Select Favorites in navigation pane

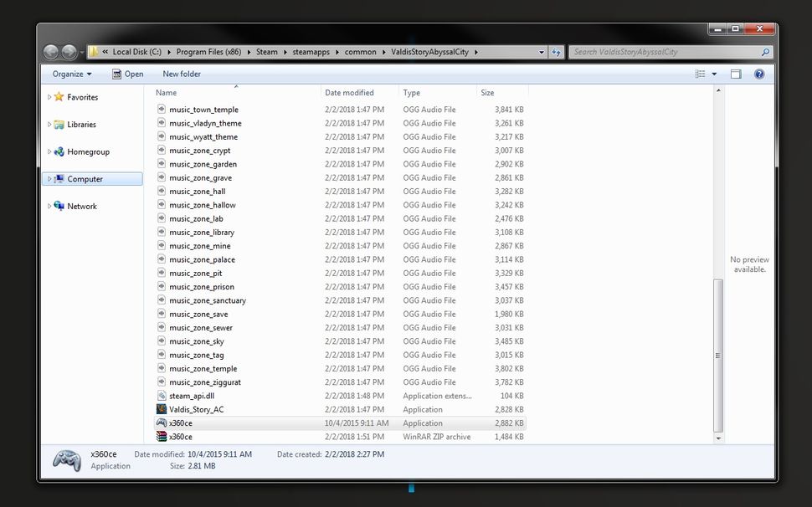pos(82,97)
